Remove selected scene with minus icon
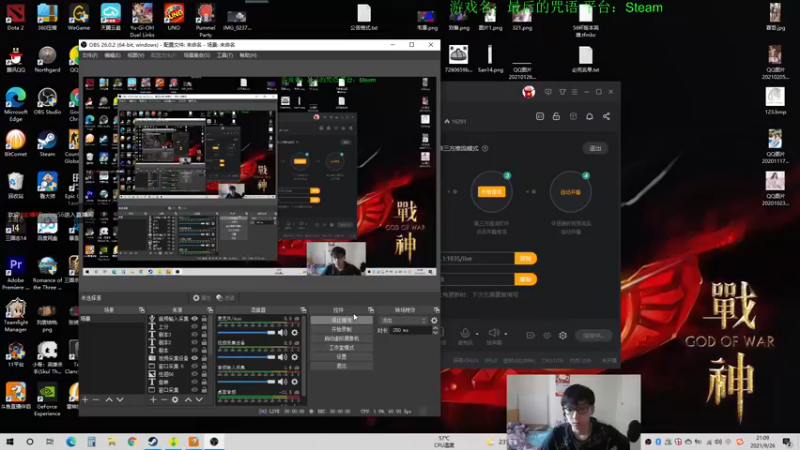 click(x=96, y=400)
